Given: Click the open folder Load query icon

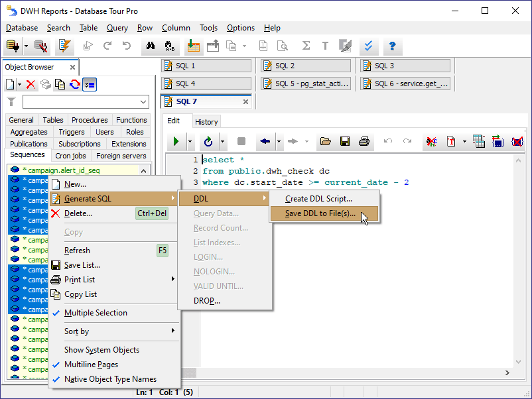Looking at the screenshot, I should [325, 141].
